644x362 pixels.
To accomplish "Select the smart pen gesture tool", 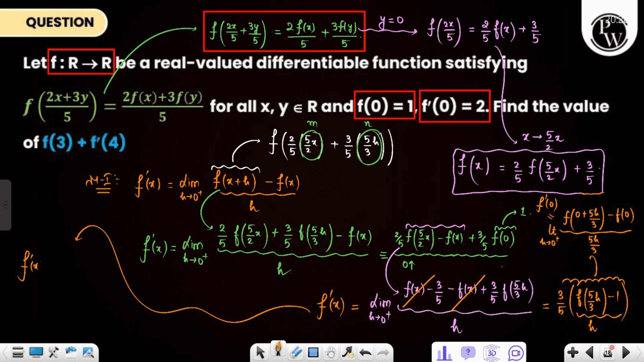I will point(348,353).
